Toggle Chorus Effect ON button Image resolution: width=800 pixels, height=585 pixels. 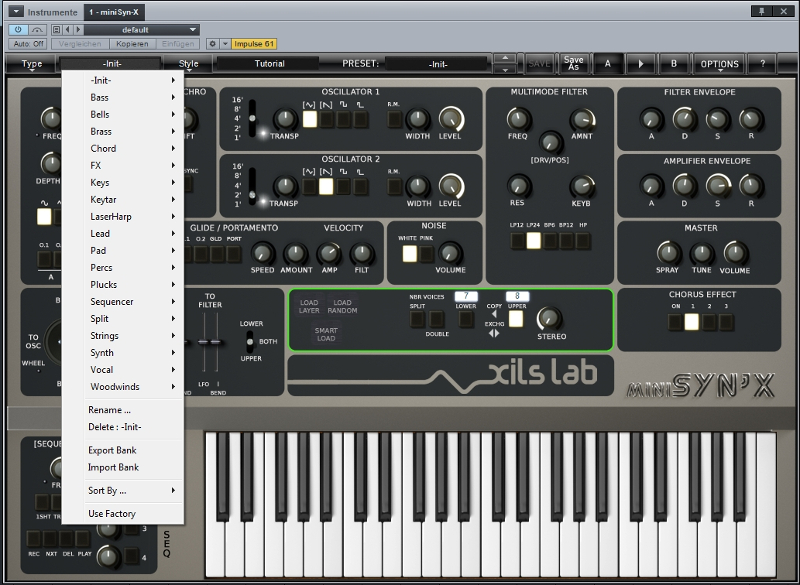click(676, 322)
